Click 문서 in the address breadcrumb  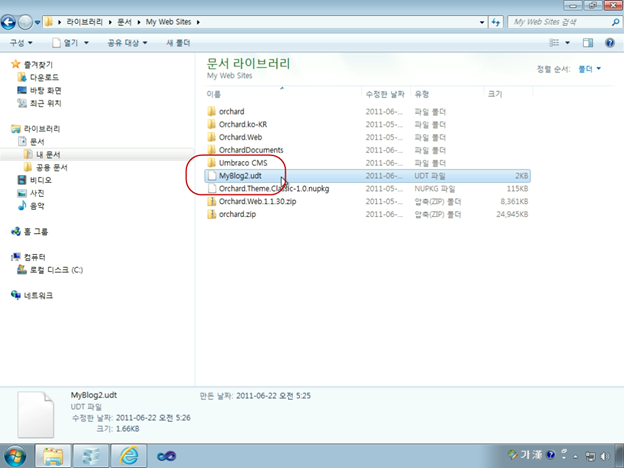tap(124, 22)
